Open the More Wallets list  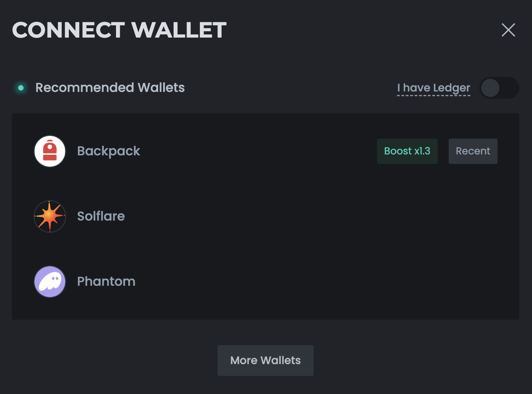tap(266, 360)
